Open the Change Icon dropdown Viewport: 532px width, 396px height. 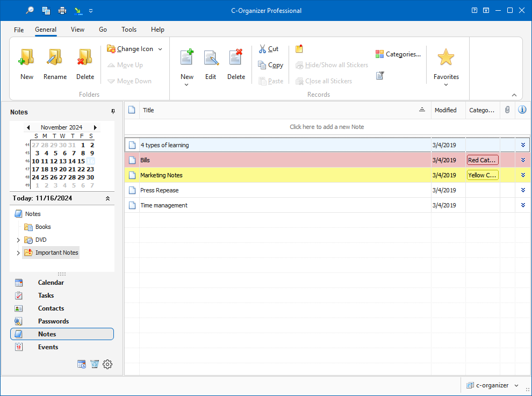tap(135, 49)
